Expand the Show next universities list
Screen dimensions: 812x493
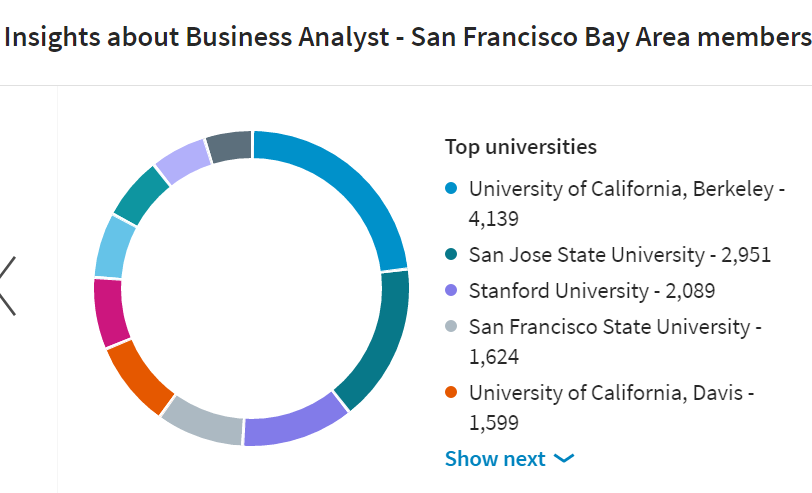click(496, 459)
